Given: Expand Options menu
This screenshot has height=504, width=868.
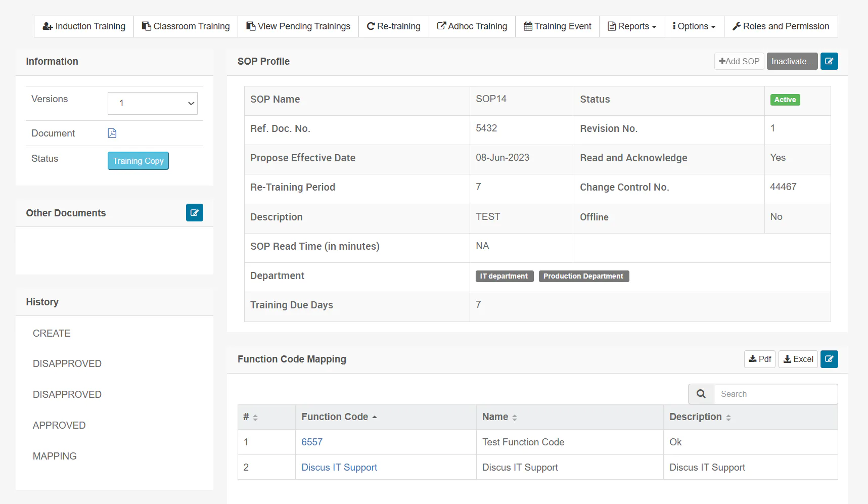Looking at the screenshot, I should 694,26.
